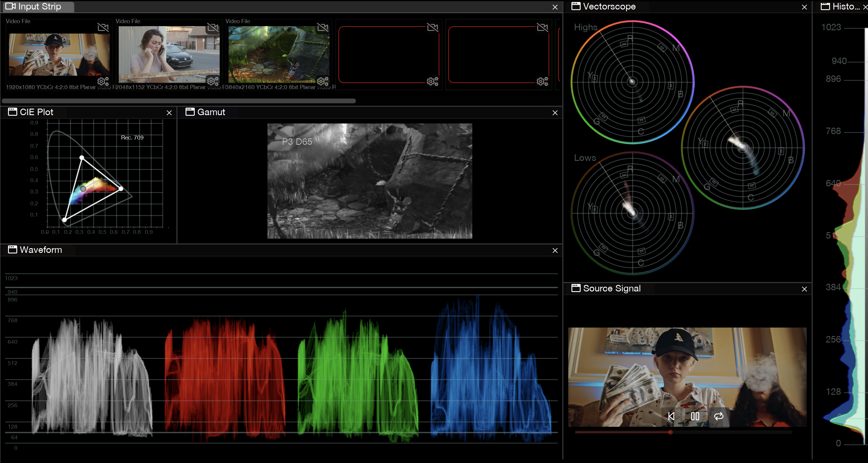The width and height of the screenshot is (868, 463).
Task: Click the Histogram panel window icon
Action: 825,7
